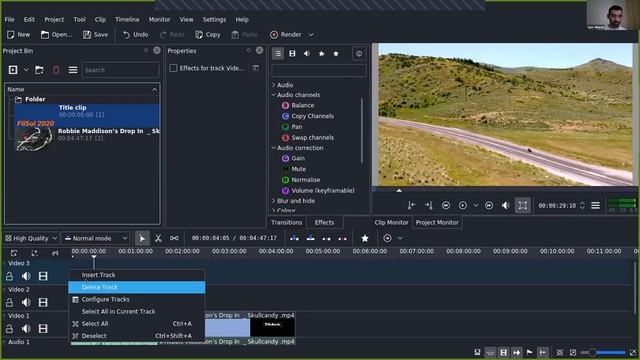Select Configure Tracks in context menu

137,299
